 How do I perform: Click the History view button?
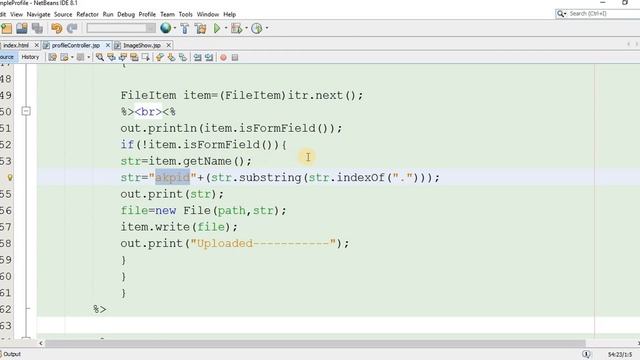click(x=30, y=57)
